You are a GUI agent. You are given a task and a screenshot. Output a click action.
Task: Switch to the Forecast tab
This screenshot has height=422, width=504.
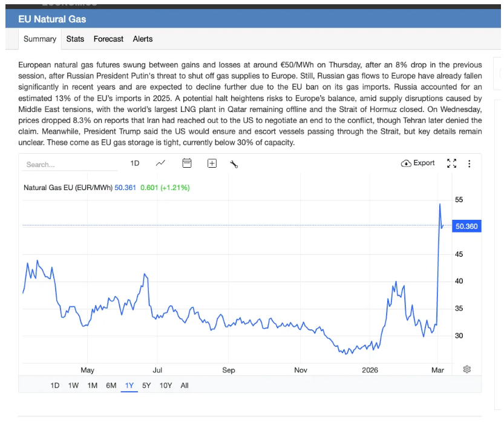tap(108, 39)
